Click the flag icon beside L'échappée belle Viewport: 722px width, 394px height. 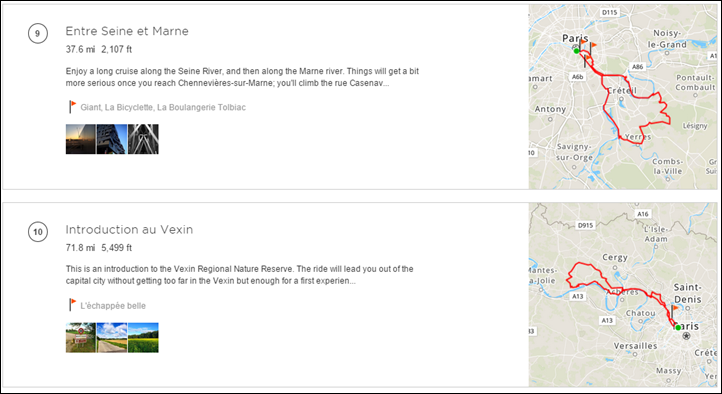pyautogui.click(x=72, y=305)
